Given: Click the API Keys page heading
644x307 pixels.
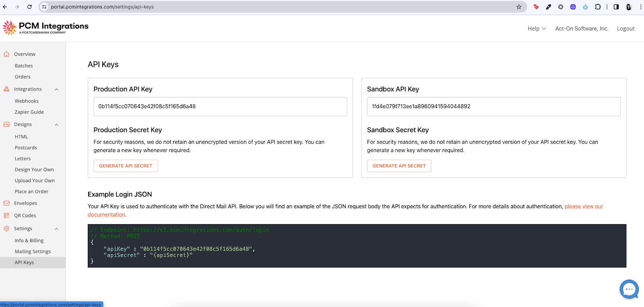Looking at the screenshot, I should pyautogui.click(x=103, y=64).
